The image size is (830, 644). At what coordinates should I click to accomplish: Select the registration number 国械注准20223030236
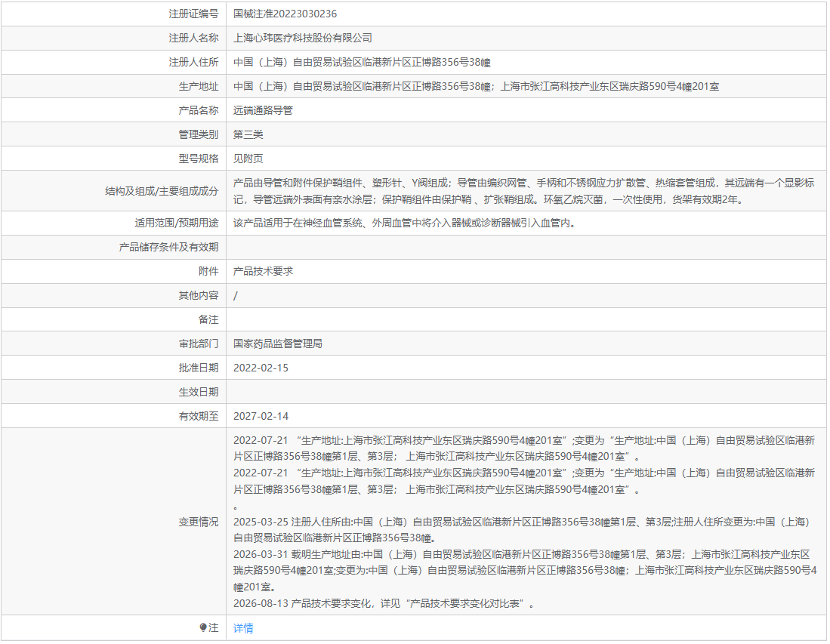coord(285,14)
